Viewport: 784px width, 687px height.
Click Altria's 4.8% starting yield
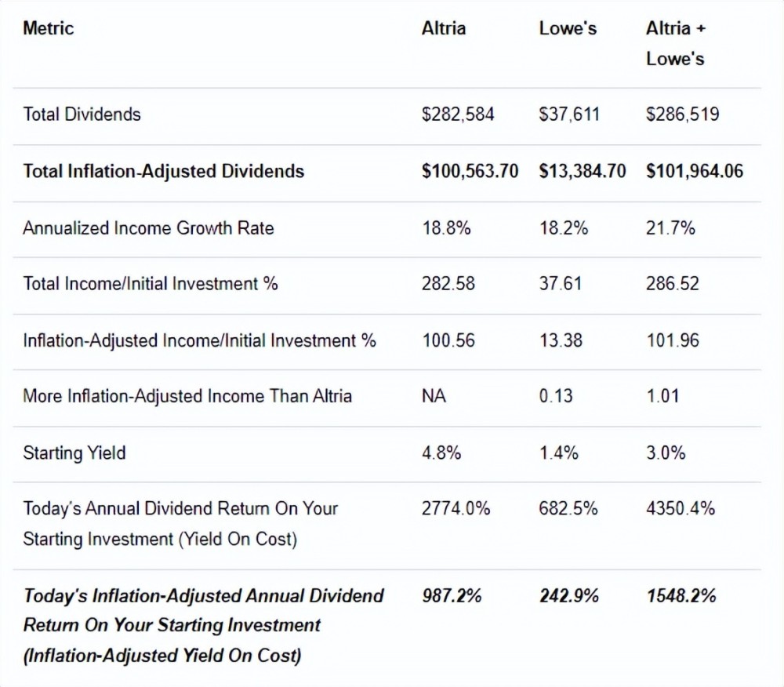tap(441, 453)
